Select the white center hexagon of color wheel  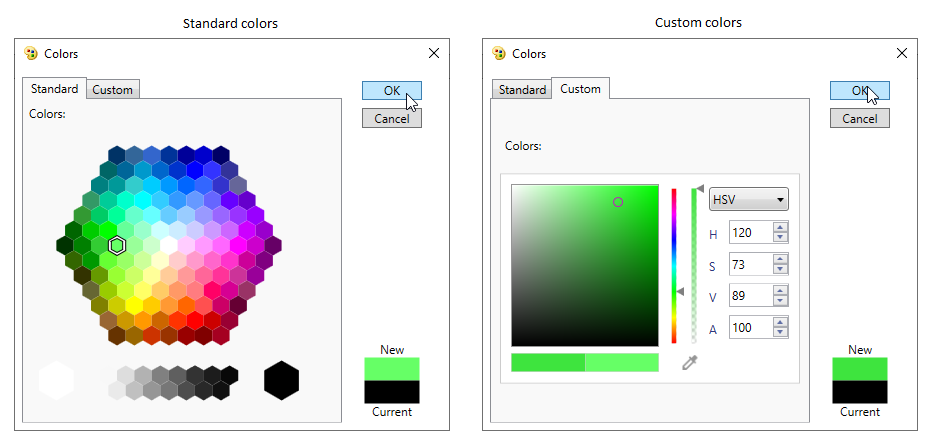[169, 245]
